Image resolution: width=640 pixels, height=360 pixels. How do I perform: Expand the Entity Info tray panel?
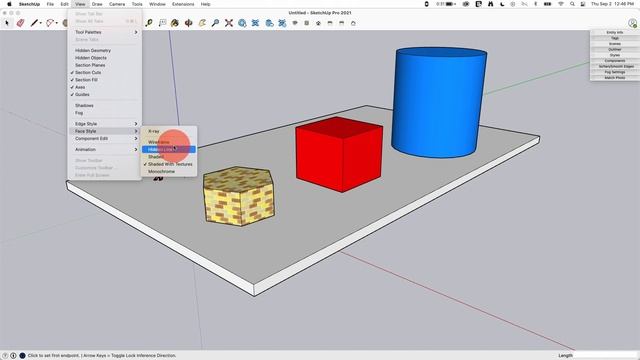pyautogui.click(x=614, y=32)
